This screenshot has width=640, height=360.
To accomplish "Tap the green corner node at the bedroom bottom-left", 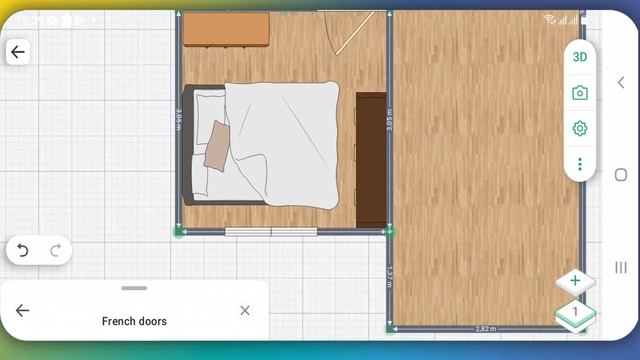I will point(179,232).
